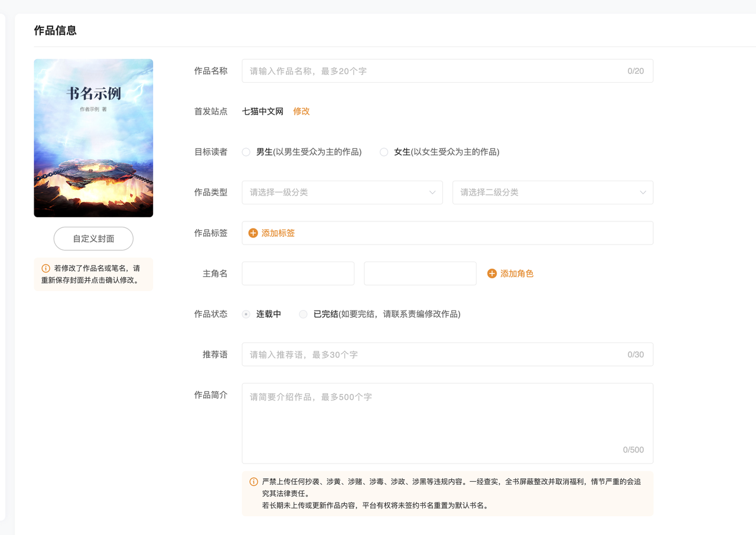Image resolution: width=756 pixels, height=535 pixels.
Task: Click the warning icon in content rules notice
Action: tap(253, 482)
